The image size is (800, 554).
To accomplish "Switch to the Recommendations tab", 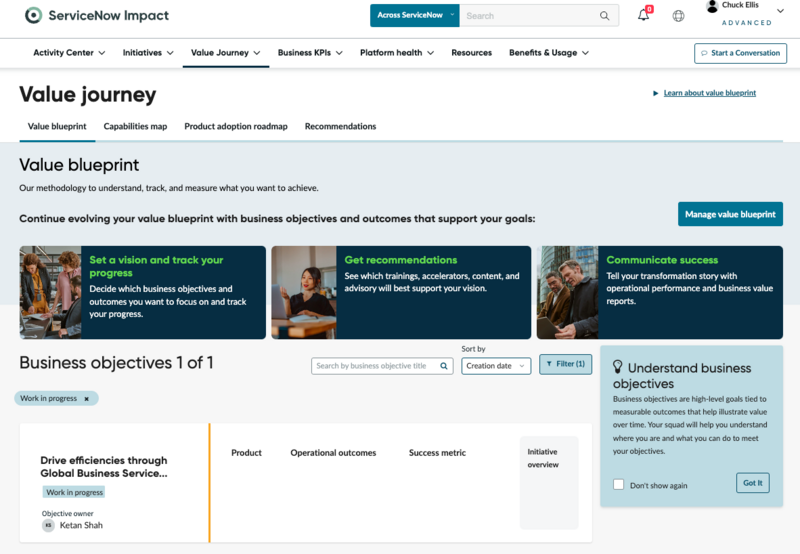I will tap(340, 126).
